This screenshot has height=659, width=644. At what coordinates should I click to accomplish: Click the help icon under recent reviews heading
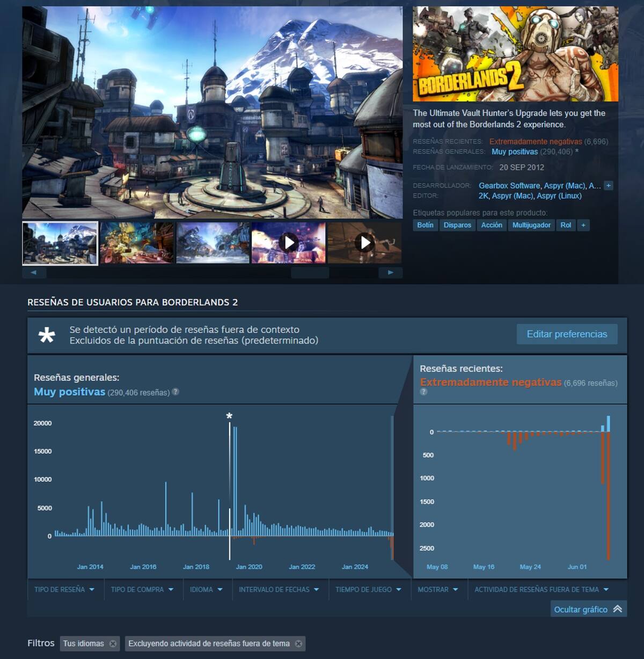[x=423, y=392]
